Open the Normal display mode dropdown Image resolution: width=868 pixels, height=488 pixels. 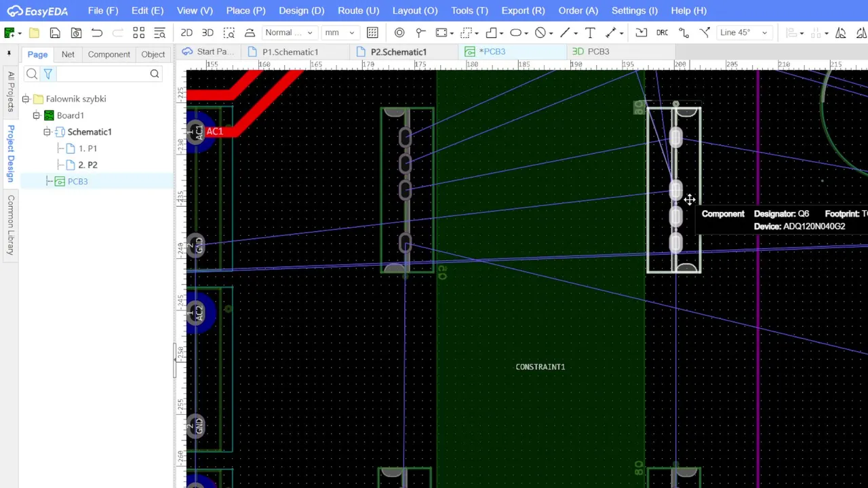click(x=289, y=33)
